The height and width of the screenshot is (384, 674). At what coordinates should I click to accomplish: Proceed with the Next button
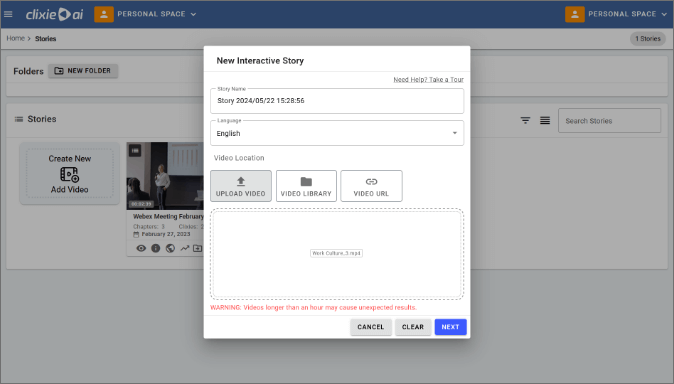[x=450, y=327]
